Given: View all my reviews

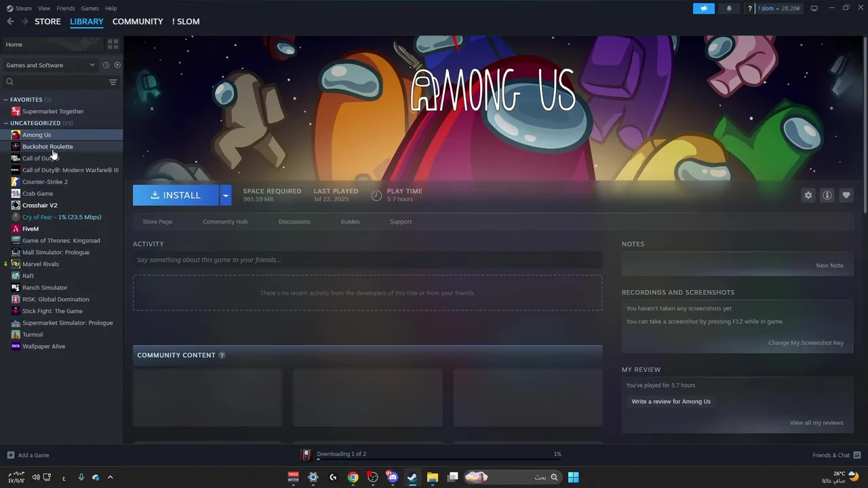Looking at the screenshot, I should (816, 423).
